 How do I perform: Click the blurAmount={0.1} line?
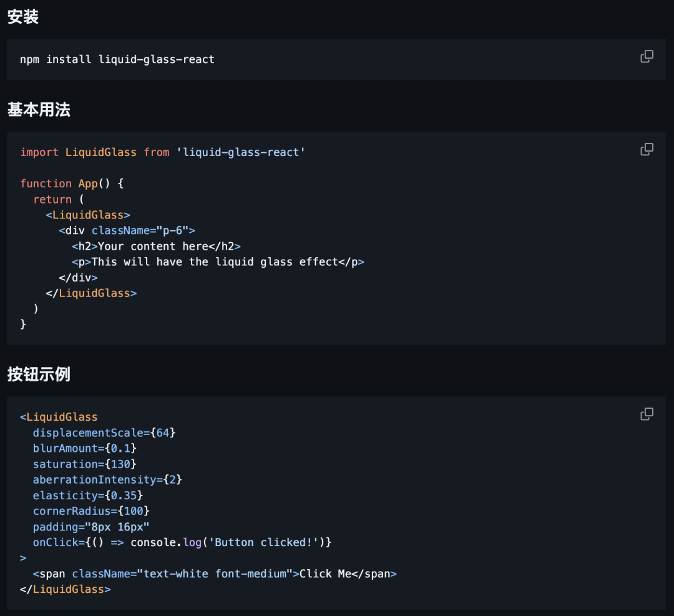point(85,448)
